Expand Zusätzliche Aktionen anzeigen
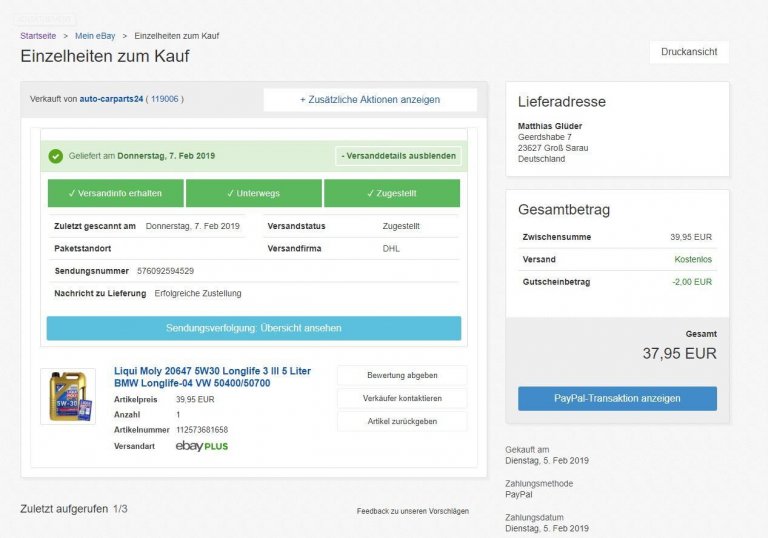Image resolution: width=768 pixels, height=538 pixels. click(x=370, y=99)
